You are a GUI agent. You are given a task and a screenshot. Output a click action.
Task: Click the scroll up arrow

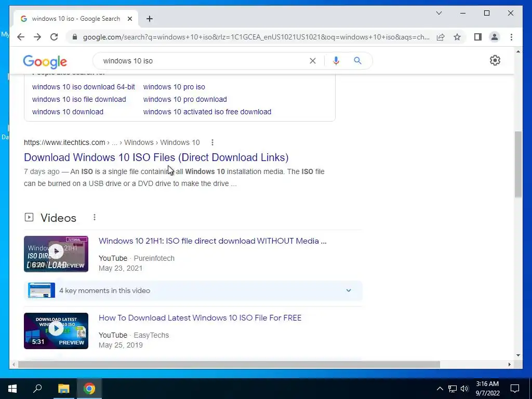tap(518, 51)
